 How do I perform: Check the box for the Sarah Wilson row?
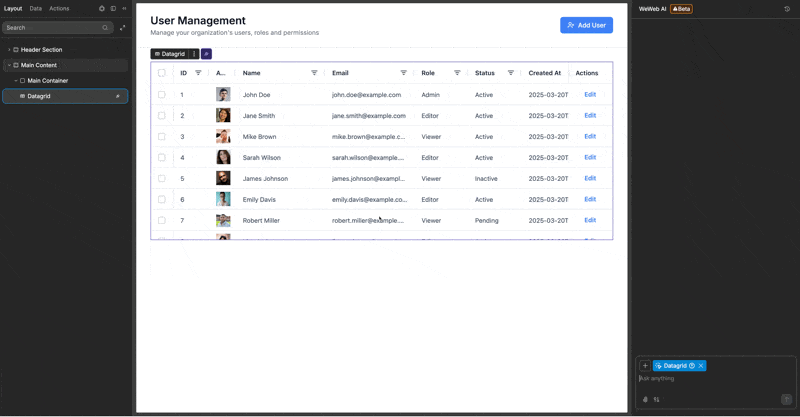[x=162, y=157]
